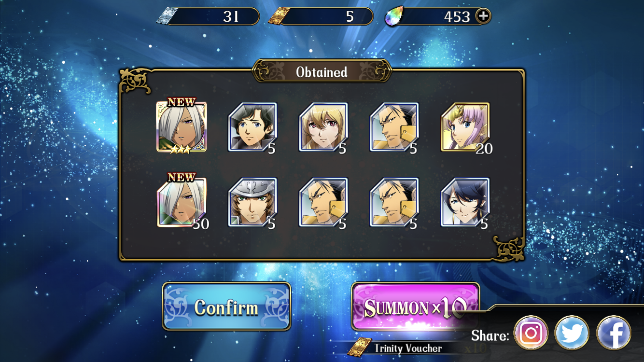Select the top-row gold-armored man card
Viewport: 644px width, 362px height.
coord(394,127)
